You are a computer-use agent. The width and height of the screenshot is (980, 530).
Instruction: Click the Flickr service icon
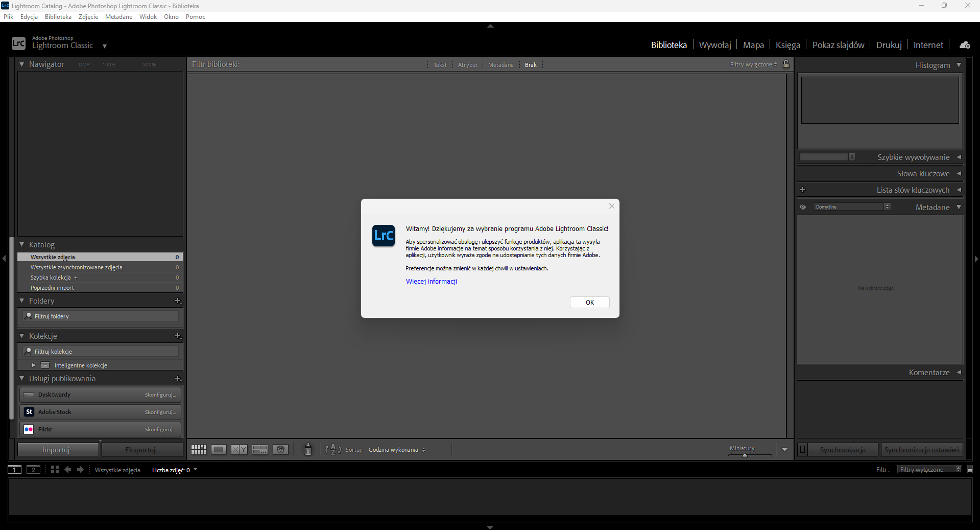click(x=29, y=429)
